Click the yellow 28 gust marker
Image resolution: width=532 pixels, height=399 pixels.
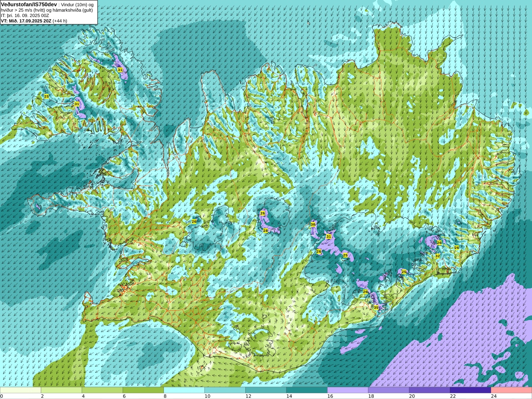pyautogui.click(x=266, y=231)
